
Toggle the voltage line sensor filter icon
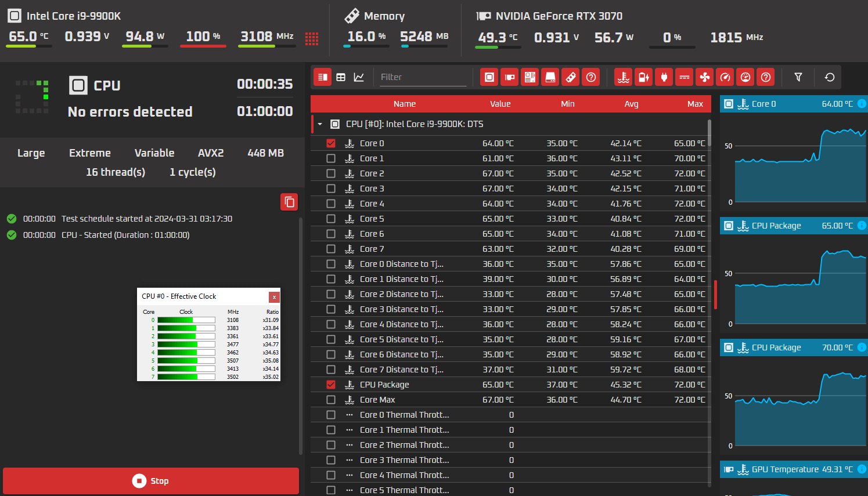tap(685, 77)
